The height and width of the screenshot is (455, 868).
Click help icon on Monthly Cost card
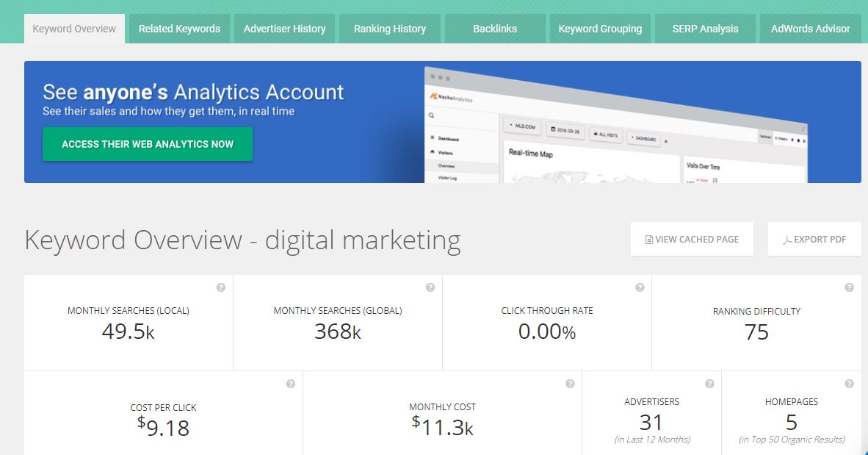[570, 384]
